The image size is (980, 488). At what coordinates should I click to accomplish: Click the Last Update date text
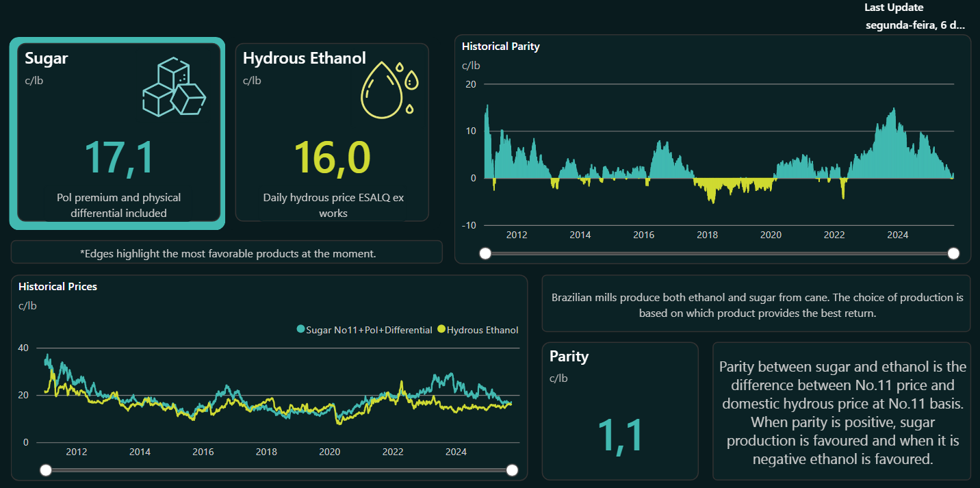coord(915,25)
